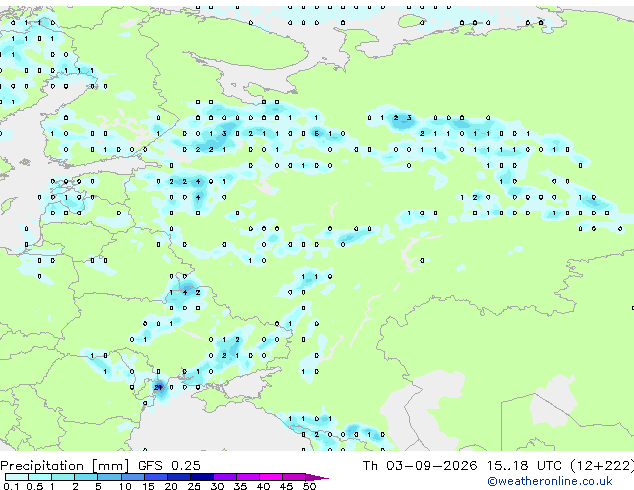Click the "15..18 UTC" time range
Viewport: 634px width, 490px height.
pos(524,466)
